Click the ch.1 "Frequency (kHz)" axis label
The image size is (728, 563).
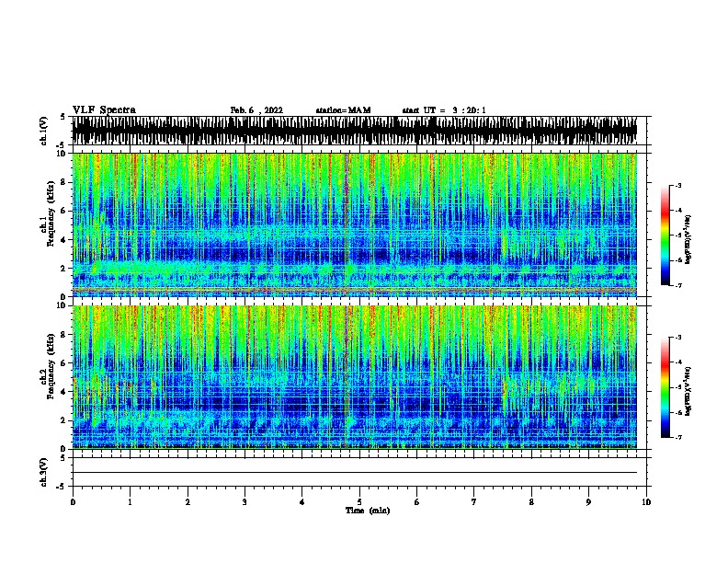pos(51,213)
